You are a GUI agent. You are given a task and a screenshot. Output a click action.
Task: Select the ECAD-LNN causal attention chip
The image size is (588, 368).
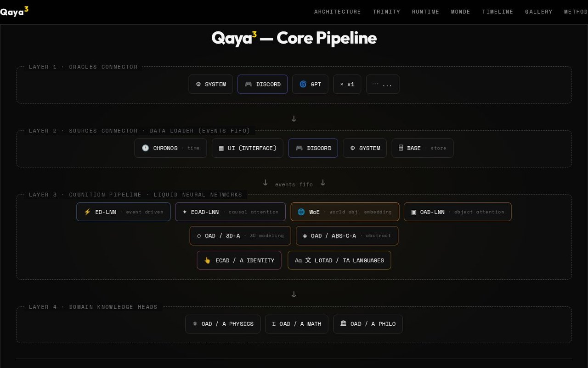point(230,212)
